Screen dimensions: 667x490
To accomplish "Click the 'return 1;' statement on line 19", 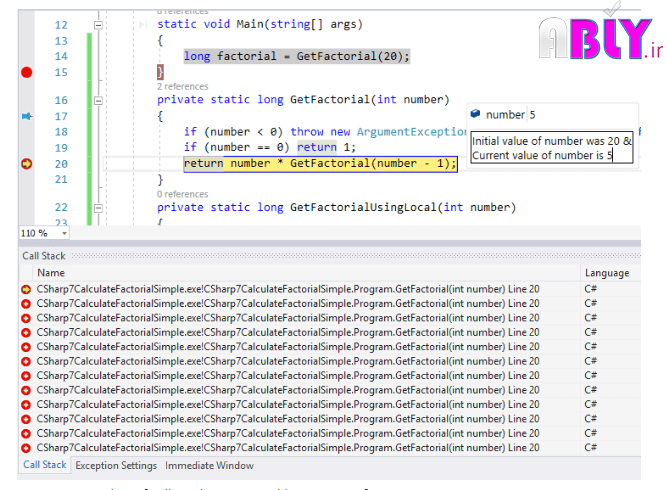I will pos(326,147).
